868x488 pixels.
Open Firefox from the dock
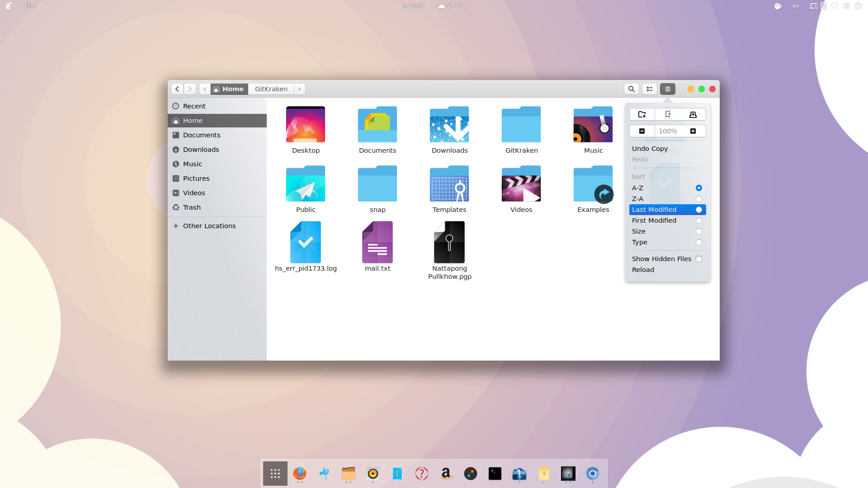coord(300,474)
